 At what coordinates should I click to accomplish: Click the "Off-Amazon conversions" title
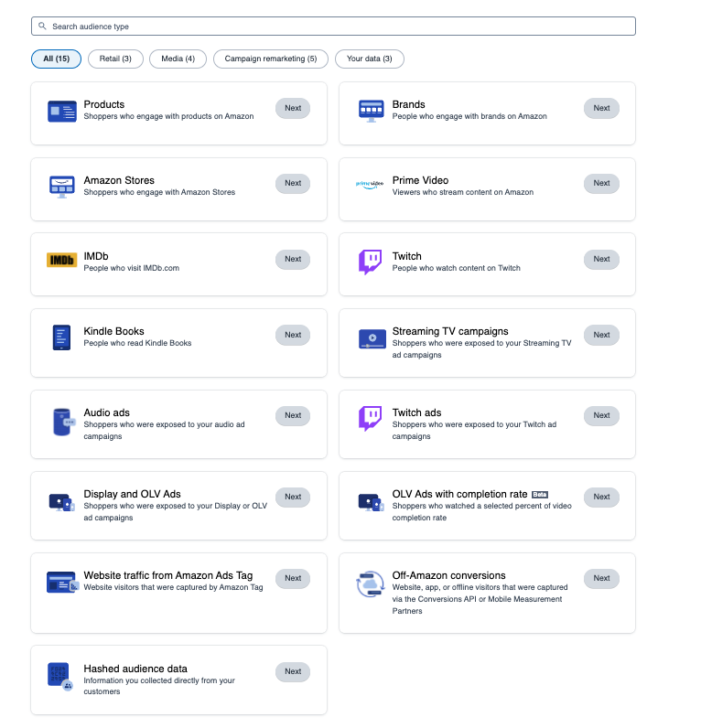[x=448, y=575]
